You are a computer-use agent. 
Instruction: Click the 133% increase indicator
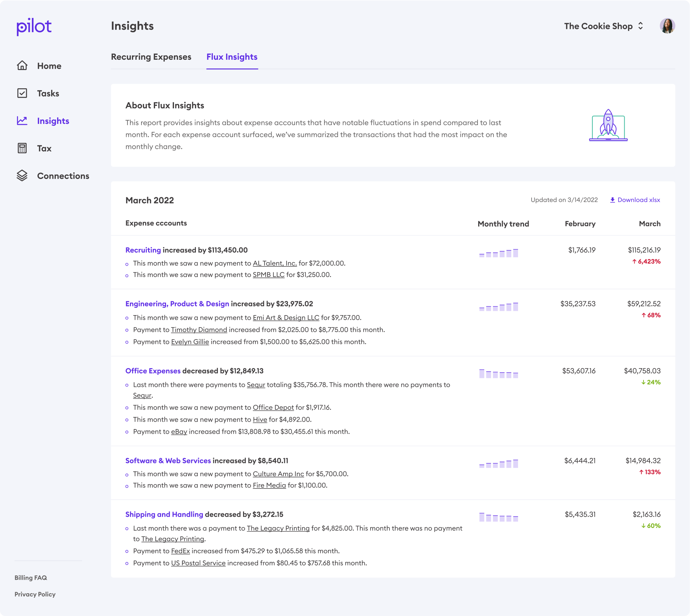[650, 472]
